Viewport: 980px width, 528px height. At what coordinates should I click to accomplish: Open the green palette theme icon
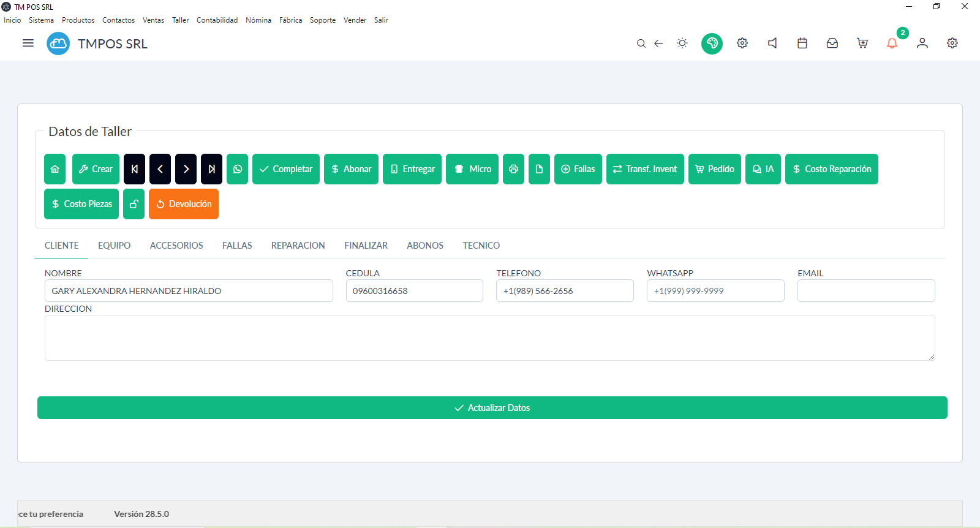coord(712,43)
